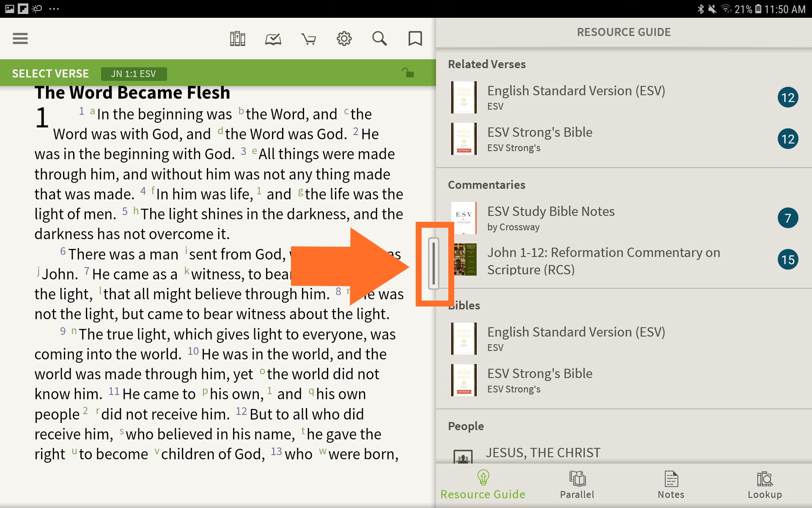Open the hamburger navigation menu
Image resolution: width=812 pixels, height=508 pixels.
(x=20, y=39)
